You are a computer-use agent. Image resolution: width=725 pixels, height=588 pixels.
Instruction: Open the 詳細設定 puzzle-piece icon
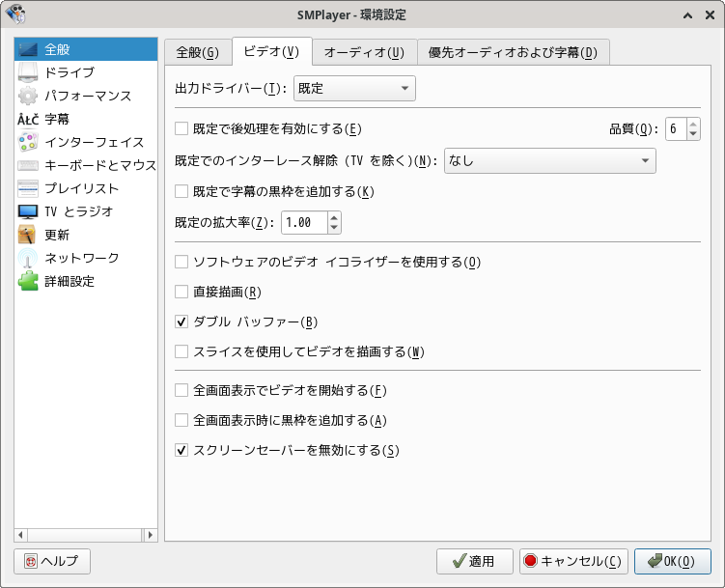(29, 281)
